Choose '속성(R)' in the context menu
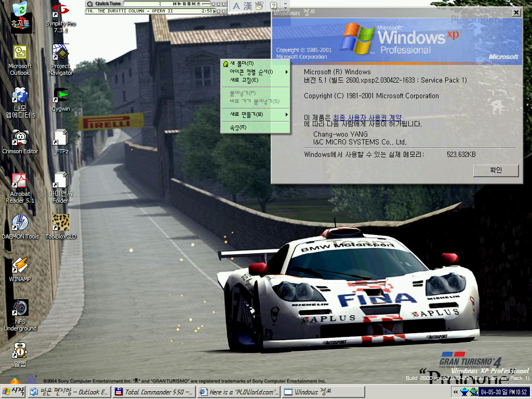Image resolution: width=532 pixels, height=399 pixels. [238, 127]
